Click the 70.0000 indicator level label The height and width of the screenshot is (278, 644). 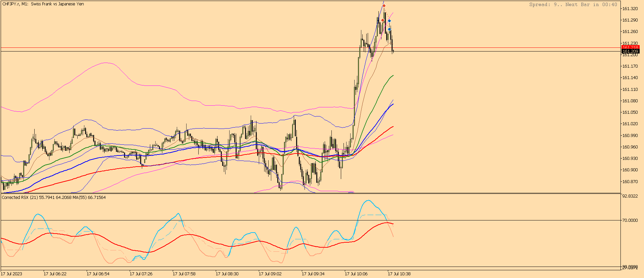pyautogui.click(x=630, y=220)
